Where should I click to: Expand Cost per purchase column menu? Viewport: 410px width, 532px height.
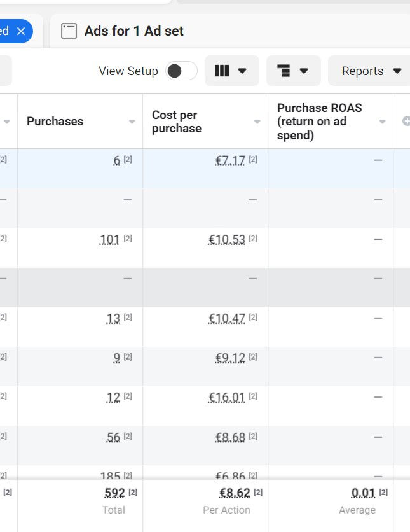257,122
